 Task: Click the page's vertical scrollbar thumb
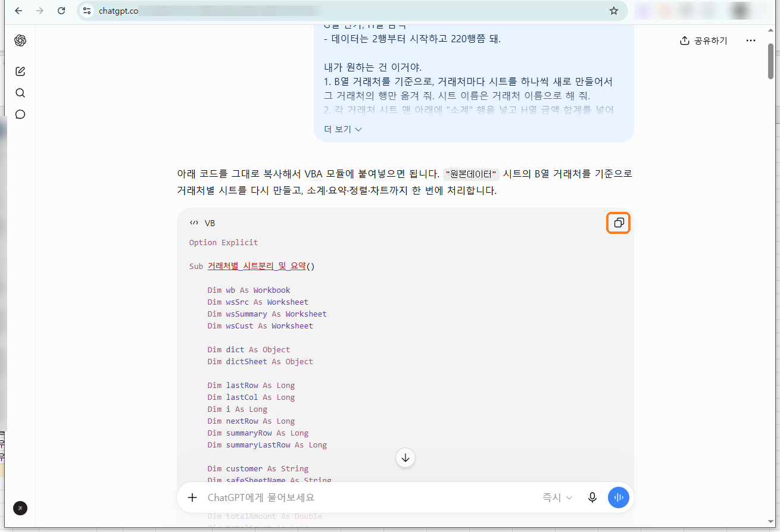coord(771,61)
